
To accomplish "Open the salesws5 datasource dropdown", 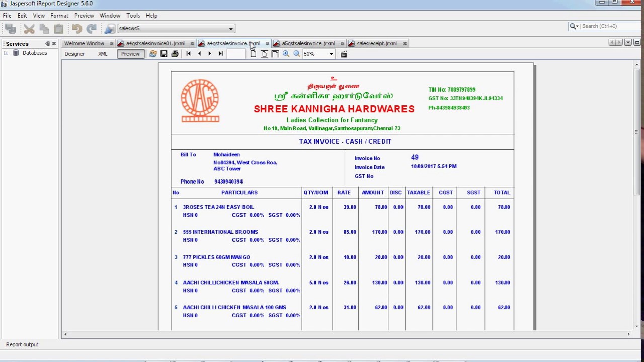I will point(231,29).
